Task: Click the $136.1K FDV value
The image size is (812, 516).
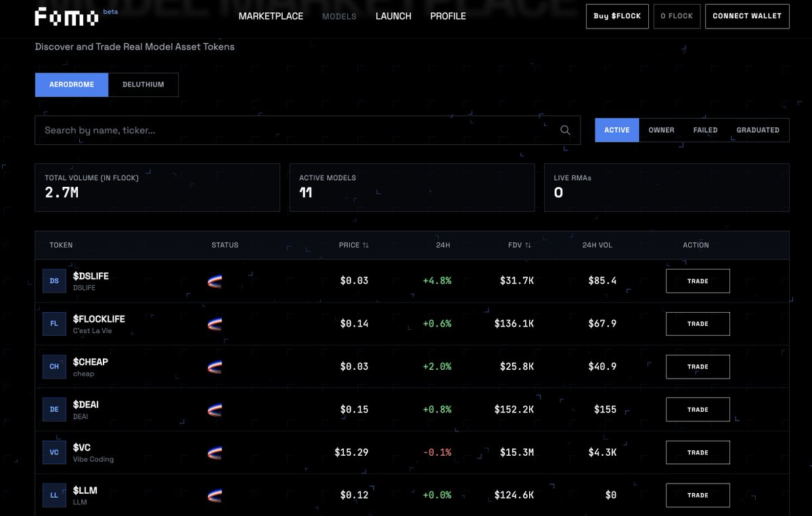Action: click(514, 324)
